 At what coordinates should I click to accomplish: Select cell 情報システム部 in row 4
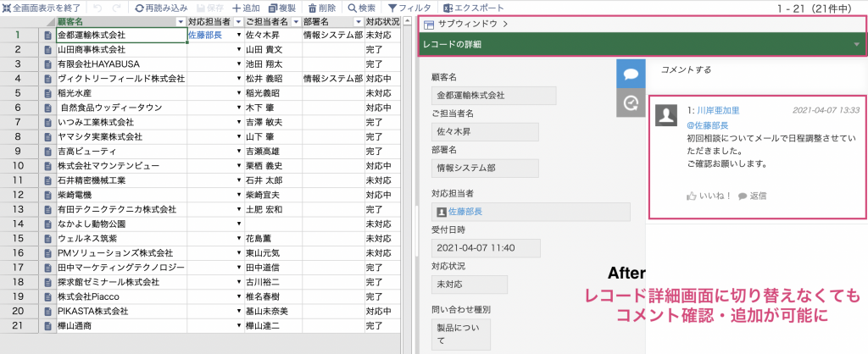click(x=333, y=79)
